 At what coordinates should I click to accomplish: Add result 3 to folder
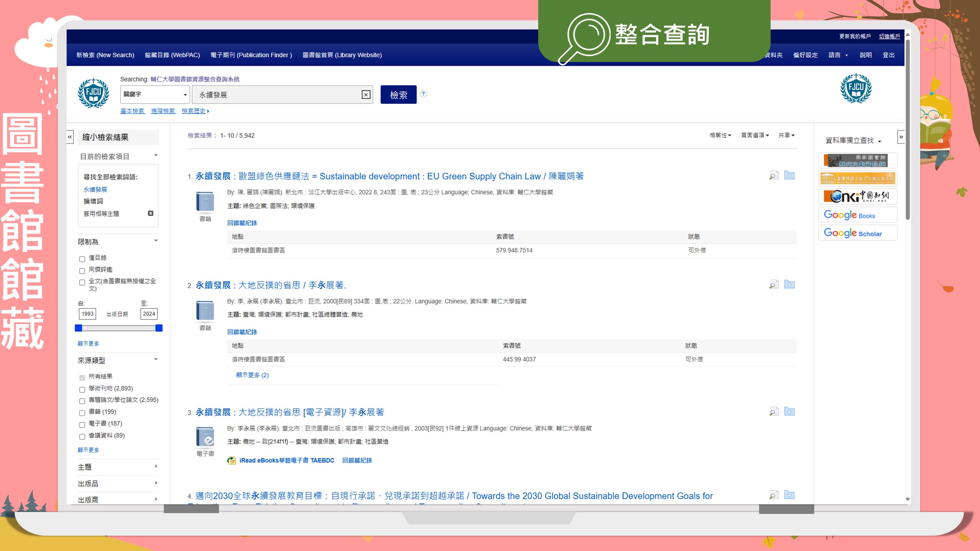click(x=789, y=412)
